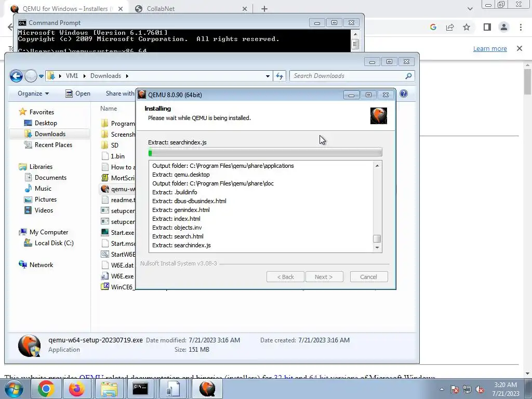Click the installer log scrollbar down arrow
The width and height of the screenshot is (532, 399).
tap(377, 248)
